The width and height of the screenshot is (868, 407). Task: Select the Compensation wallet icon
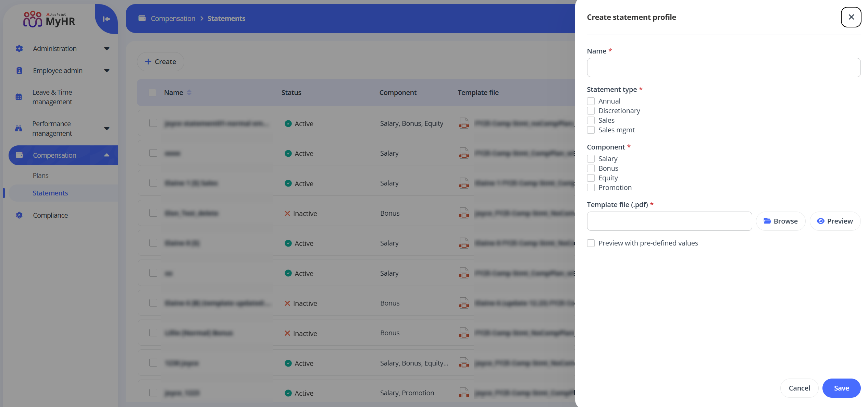pos(20,155)
